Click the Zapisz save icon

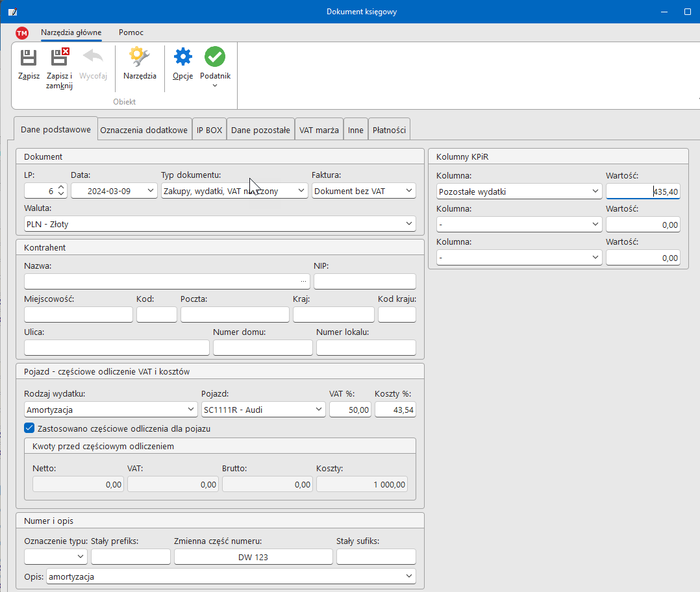coord(29,58)
